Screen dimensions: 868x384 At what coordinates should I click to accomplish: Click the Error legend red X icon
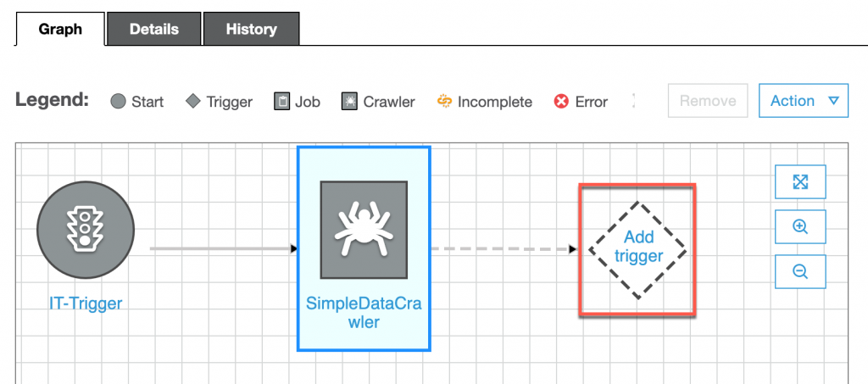561,102
